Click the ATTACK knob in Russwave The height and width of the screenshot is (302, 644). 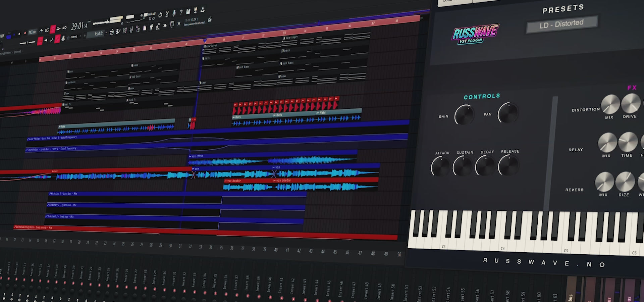pos(440,166)
